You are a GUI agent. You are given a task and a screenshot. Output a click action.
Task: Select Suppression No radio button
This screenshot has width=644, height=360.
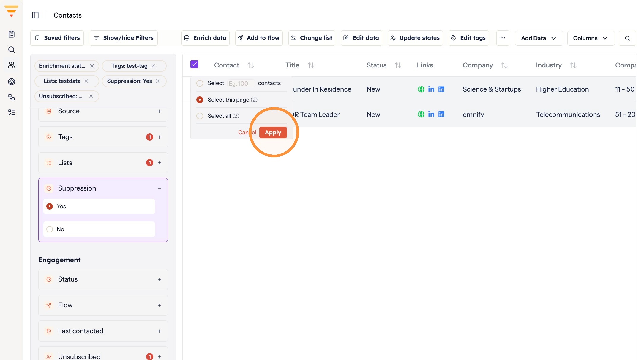(50, 229)
